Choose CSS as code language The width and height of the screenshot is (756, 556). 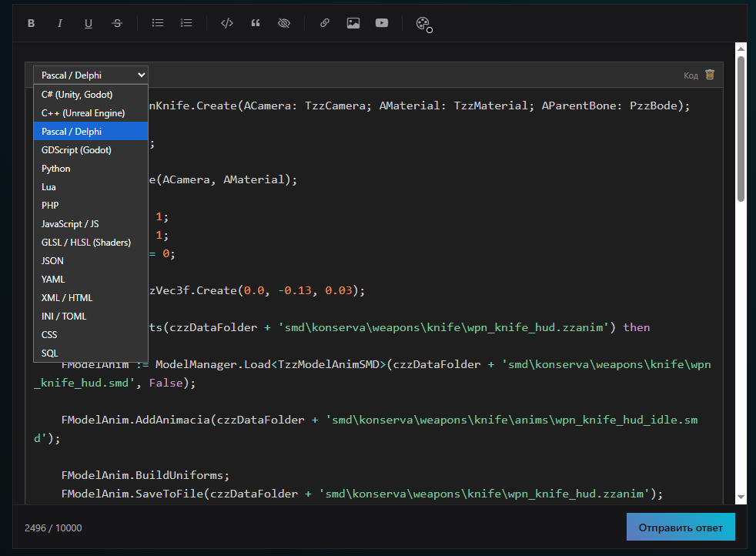(x=91, y=335)
